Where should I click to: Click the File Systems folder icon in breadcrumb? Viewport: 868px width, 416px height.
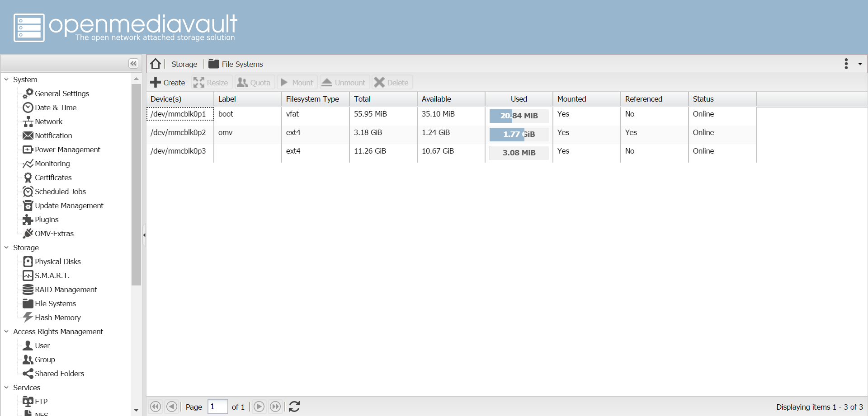[213, 64]
